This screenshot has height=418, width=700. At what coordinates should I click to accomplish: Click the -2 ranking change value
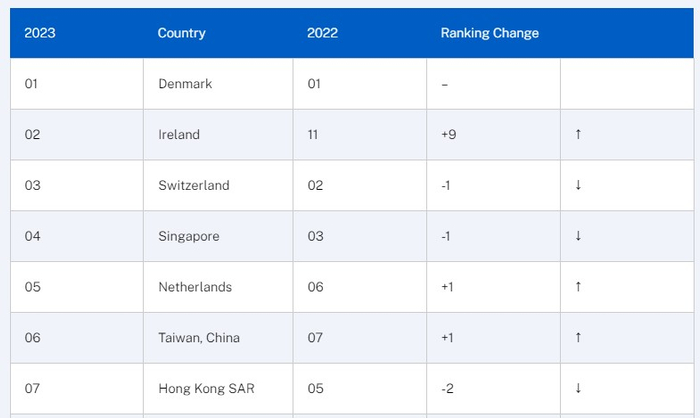(x=447, y=388)
